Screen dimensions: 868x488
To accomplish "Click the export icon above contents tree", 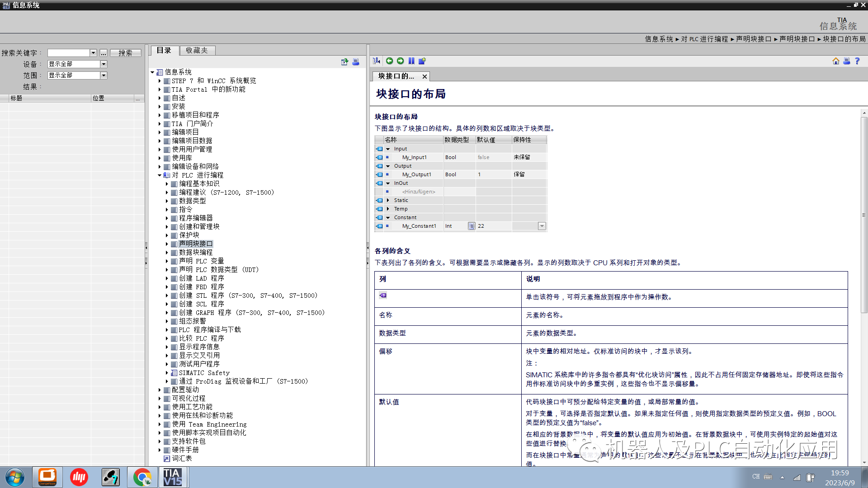I will click(x=345, y=62).
